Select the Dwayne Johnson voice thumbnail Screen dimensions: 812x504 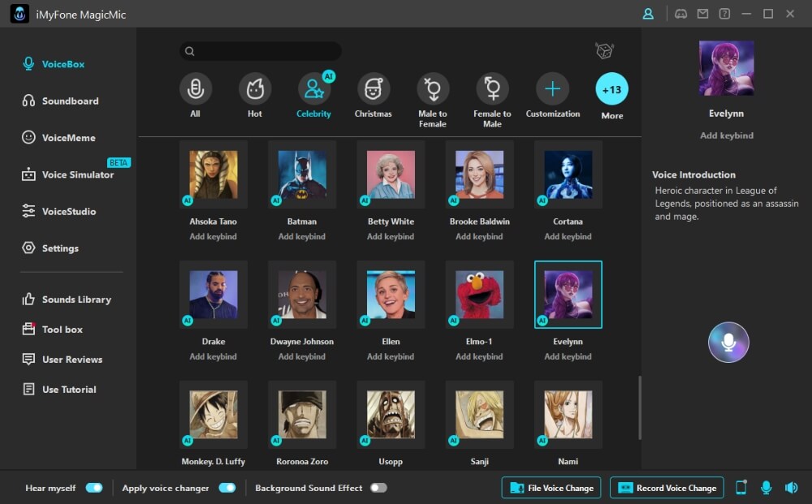pyautogui.click(x=302, y=295)
